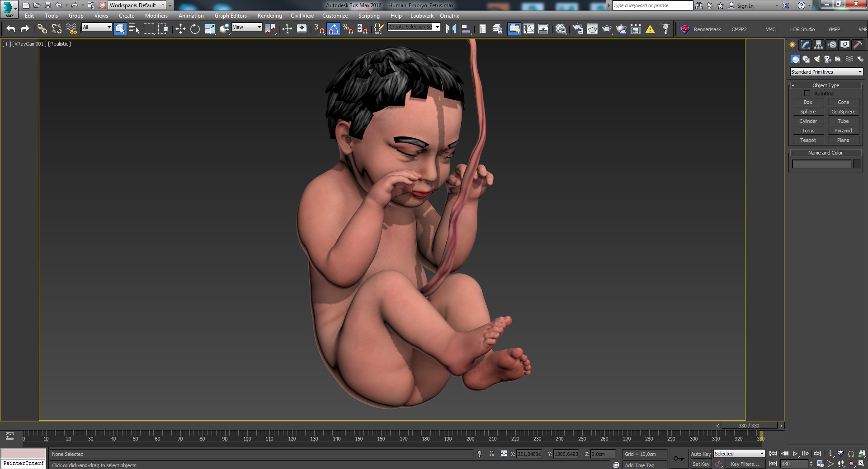868x469 pixels.
Task: Toggle the Spinner Snap button
Action: [x=362, y=29]
